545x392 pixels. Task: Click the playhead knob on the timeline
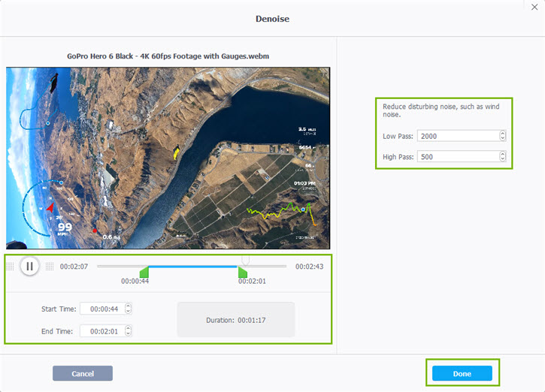click(244, 260)
